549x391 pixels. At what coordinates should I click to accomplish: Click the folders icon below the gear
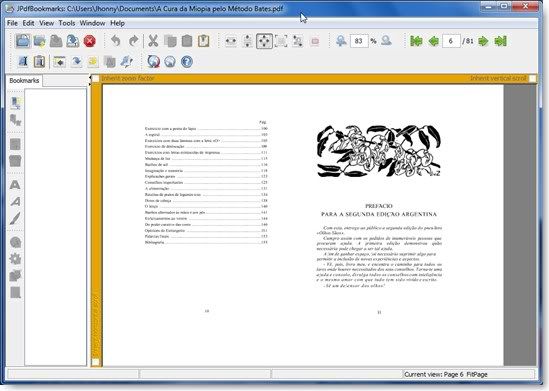point(15,276)
